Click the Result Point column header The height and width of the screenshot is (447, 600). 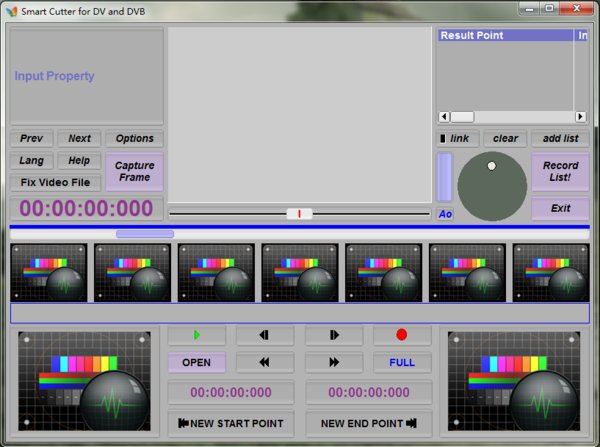point(505,35)
